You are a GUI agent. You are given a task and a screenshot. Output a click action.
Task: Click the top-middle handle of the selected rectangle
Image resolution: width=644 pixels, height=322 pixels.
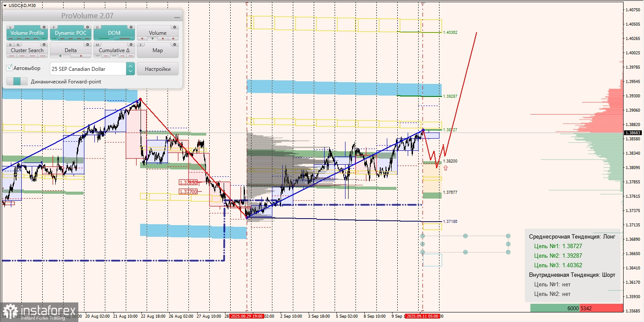coord(465,236)
